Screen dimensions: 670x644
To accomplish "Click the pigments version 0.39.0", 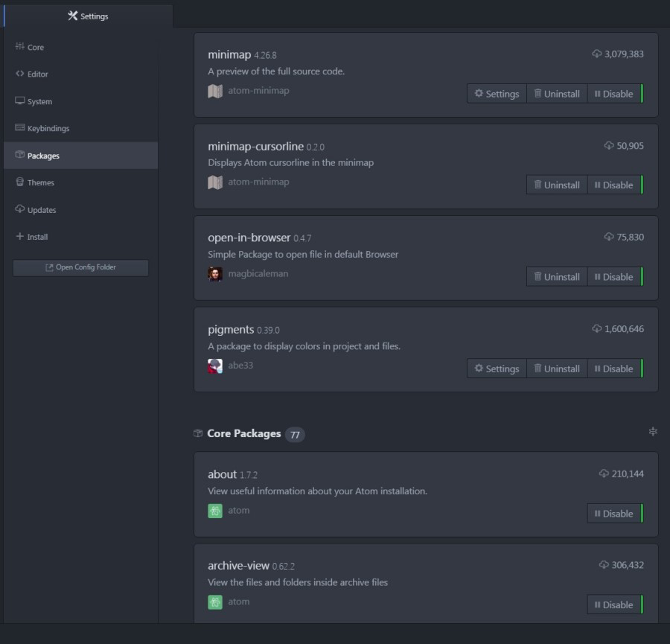I will (268, 331).
